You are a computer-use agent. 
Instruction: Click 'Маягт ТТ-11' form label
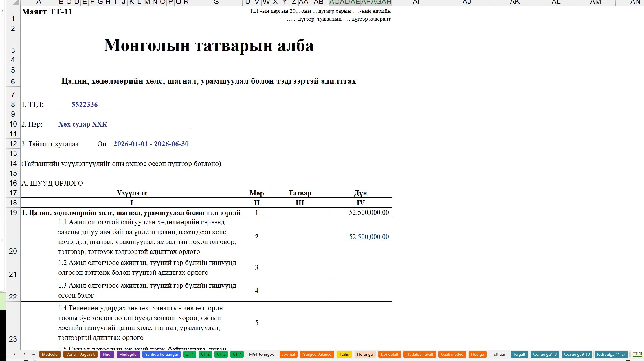(47, 12)
